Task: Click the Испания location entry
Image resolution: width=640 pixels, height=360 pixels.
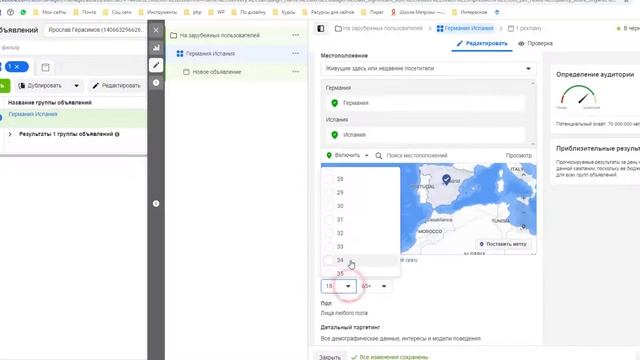Action: point(426,135)
